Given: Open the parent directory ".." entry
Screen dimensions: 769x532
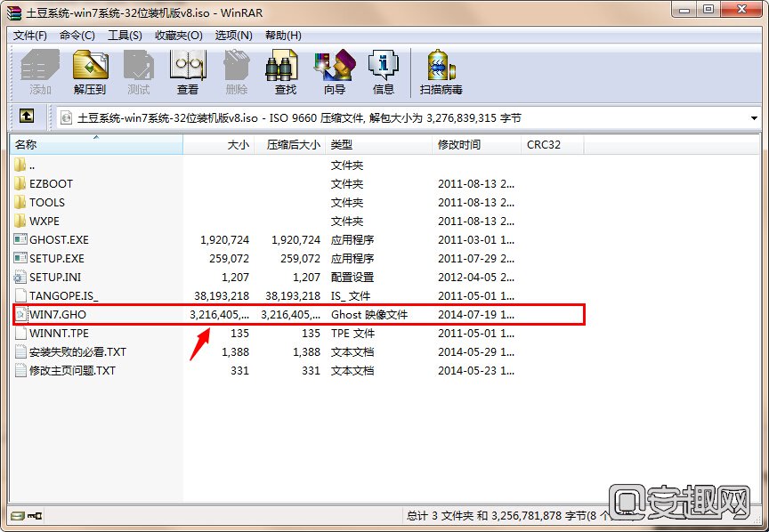Looking at the screenshot, I should [x=32, y=165].
